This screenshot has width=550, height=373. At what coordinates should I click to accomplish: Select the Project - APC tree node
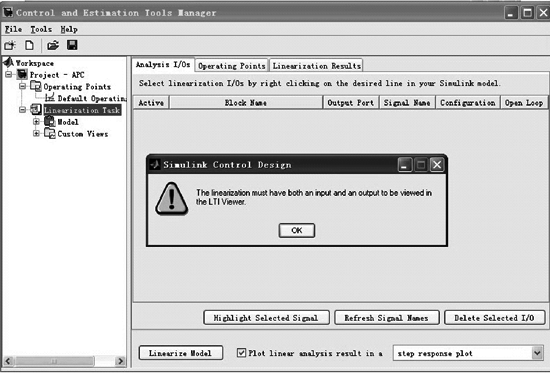[x=57, y=75]
